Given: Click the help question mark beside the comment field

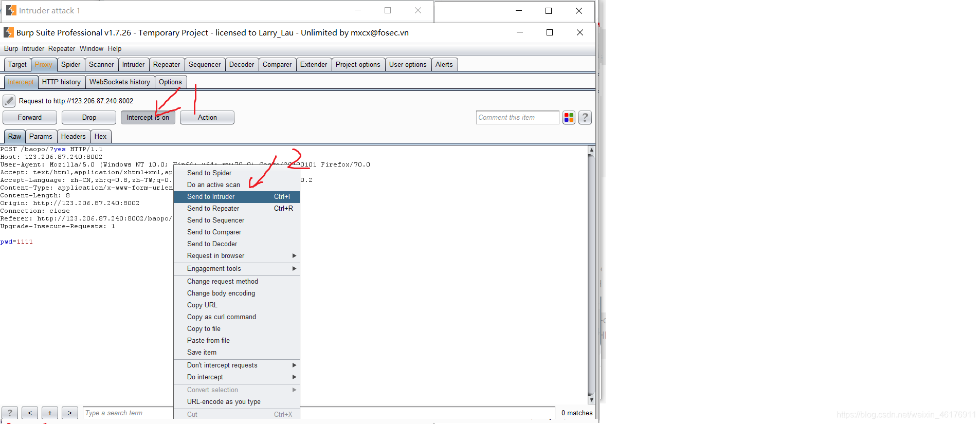Looking at the screenshot, I should pos(585,118).
